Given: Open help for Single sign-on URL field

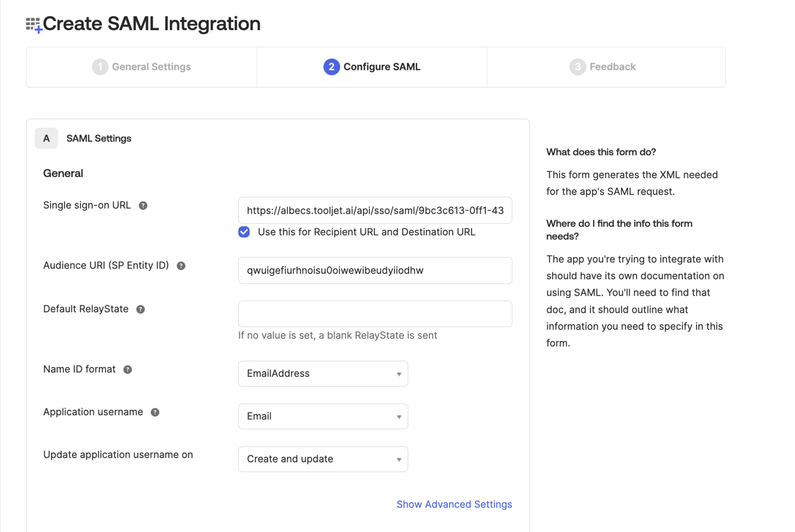Looking at the screenshot, I should (144, 206).
